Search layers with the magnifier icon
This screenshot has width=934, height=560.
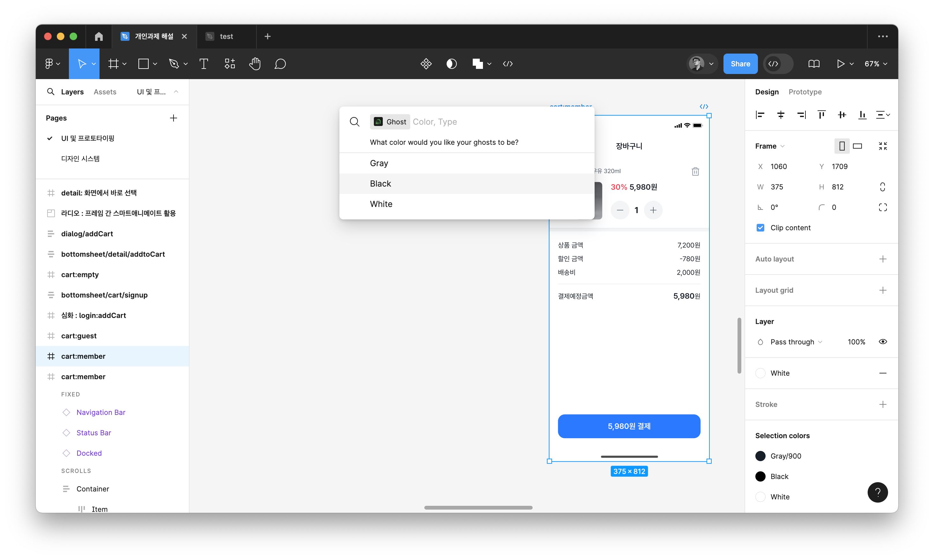click(50, 92)
